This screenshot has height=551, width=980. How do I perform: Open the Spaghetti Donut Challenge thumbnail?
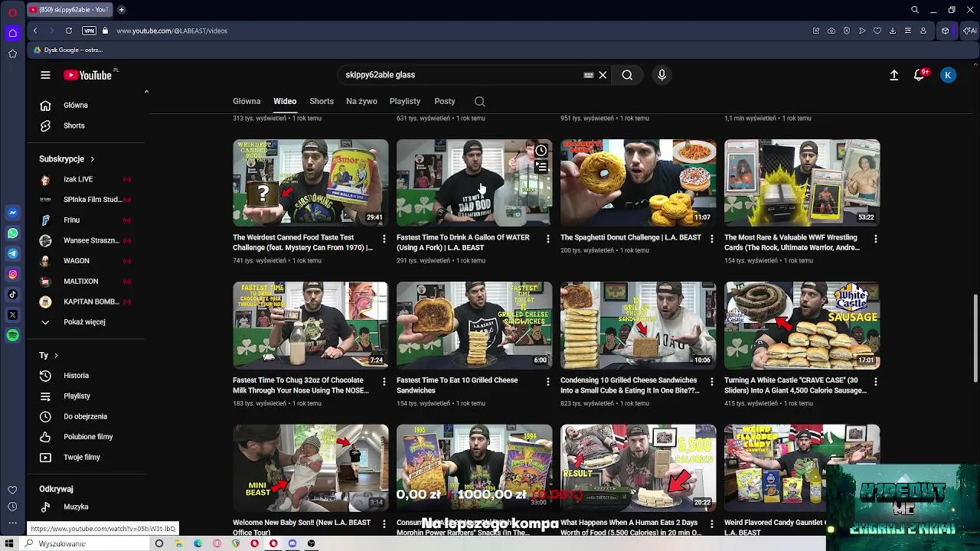(638, 182)
